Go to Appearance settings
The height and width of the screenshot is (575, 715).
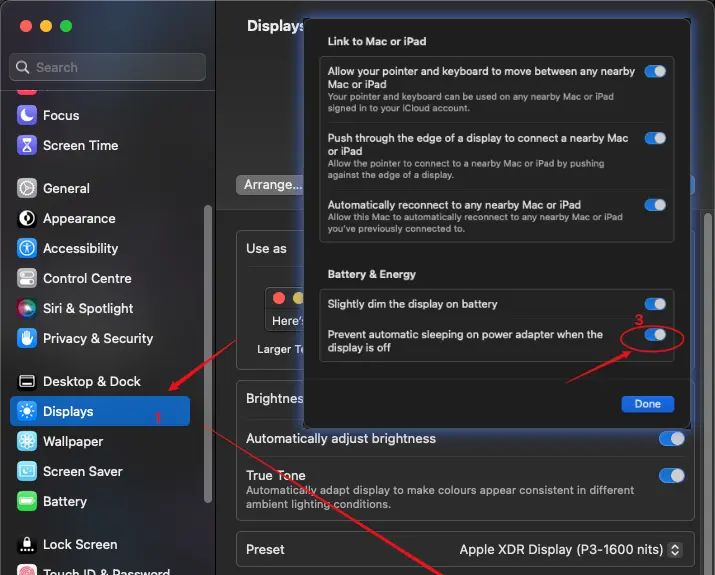click(x=100, y=218)
